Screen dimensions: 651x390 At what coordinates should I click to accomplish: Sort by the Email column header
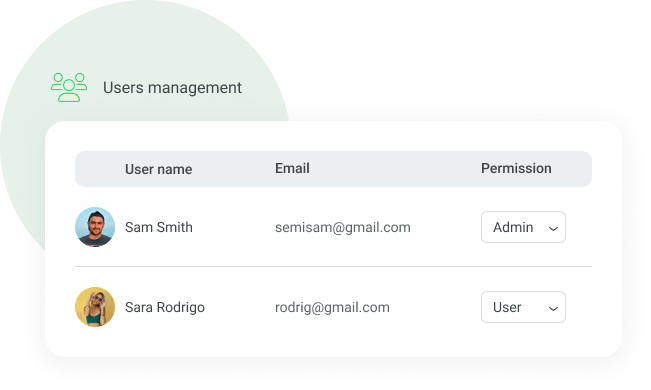coord(292,168)
